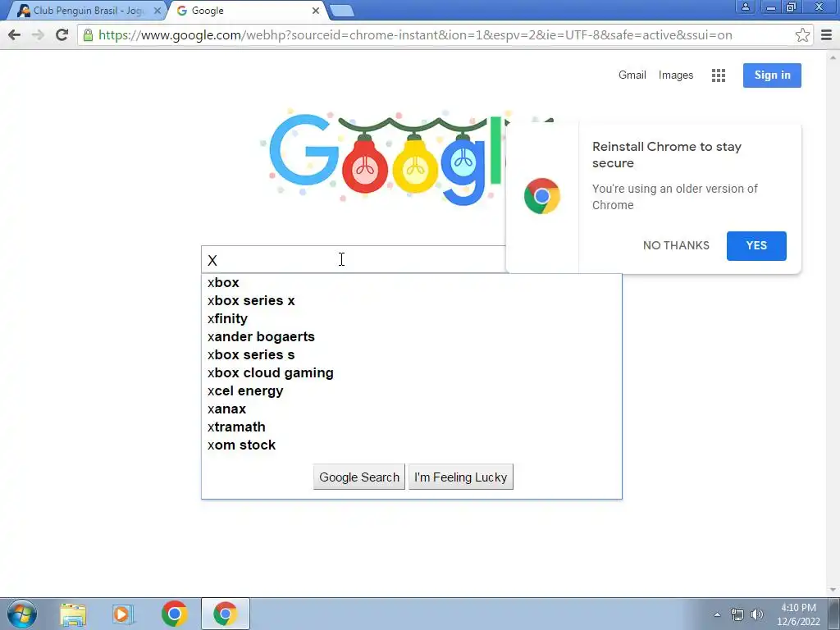
Task: Choose the 'xbox series x' suggestion
Action: [412, 300]
